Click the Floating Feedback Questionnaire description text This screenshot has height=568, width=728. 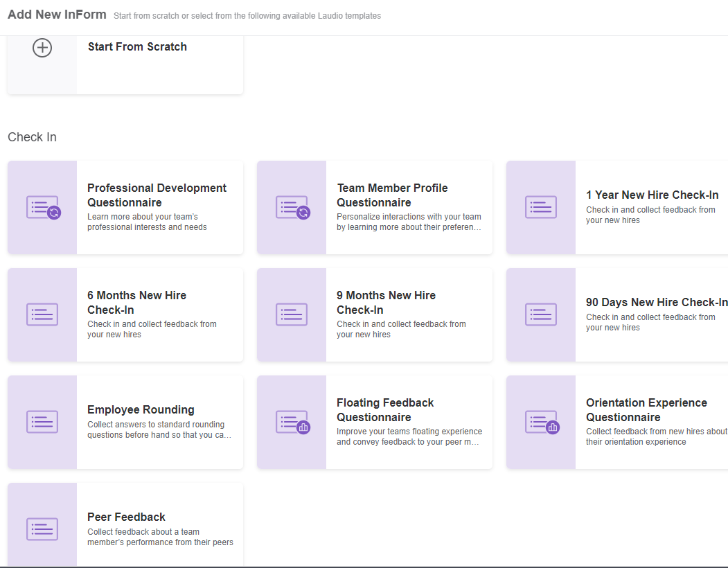tap(409, 436)
